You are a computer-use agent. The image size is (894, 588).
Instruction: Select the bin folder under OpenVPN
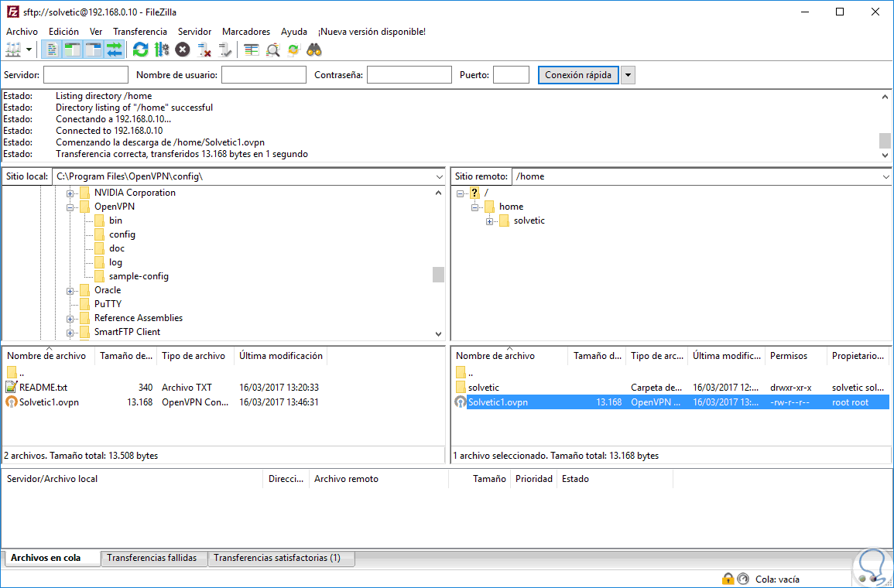point(116,220)
